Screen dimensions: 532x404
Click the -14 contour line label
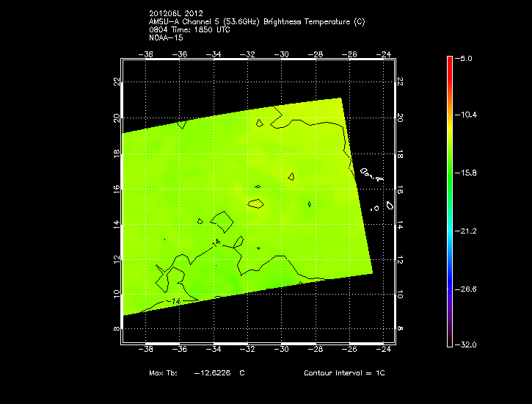click(174, 301)
